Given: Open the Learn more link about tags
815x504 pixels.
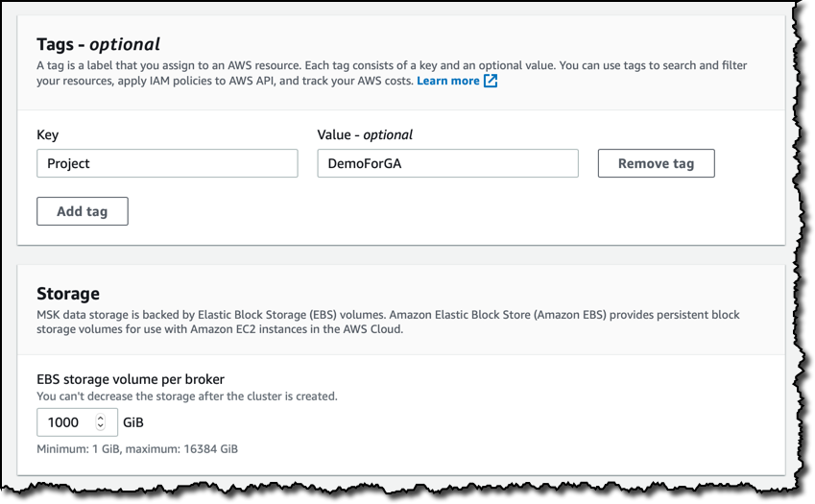Looking at the screenshot, I should 448,81.
